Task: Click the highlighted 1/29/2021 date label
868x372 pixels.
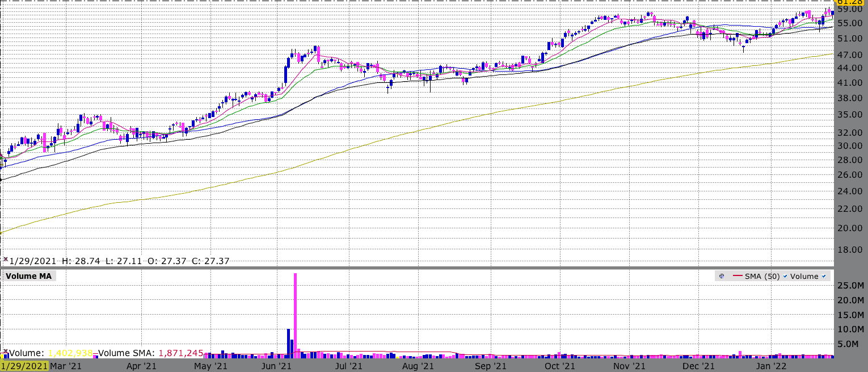Action: [x=24, y=366]
